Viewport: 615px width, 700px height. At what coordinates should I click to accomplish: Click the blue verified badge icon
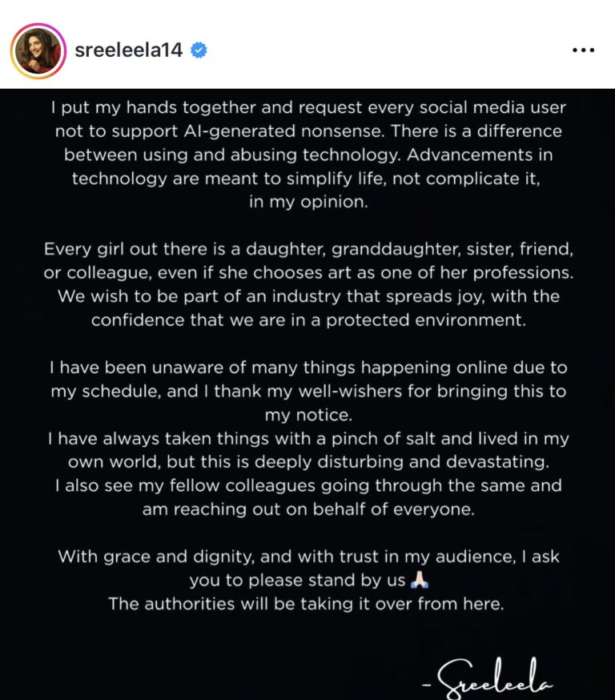coord(199,50)
